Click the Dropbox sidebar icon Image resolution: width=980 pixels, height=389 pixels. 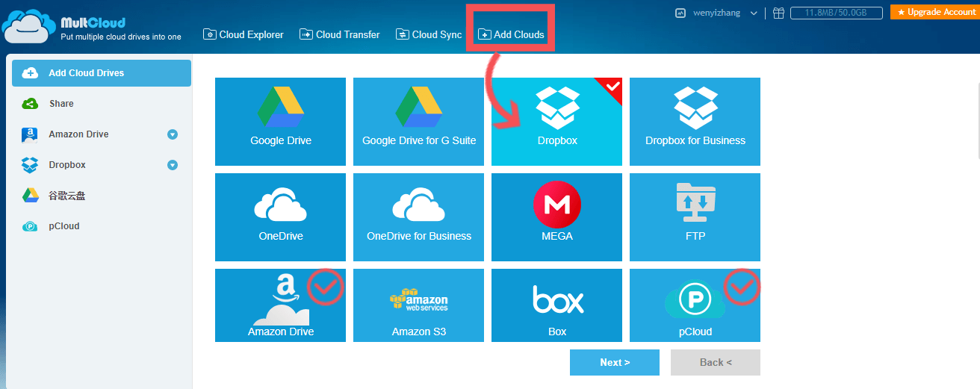30,165
